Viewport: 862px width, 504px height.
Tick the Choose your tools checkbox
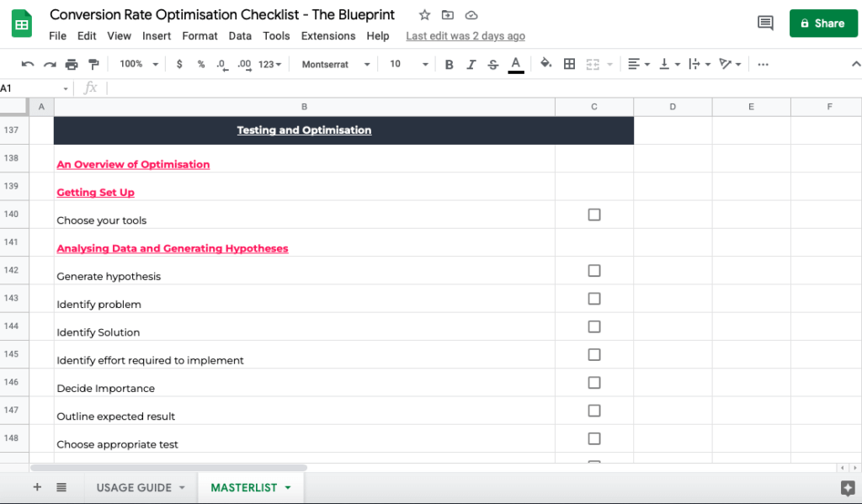[594, 215]
